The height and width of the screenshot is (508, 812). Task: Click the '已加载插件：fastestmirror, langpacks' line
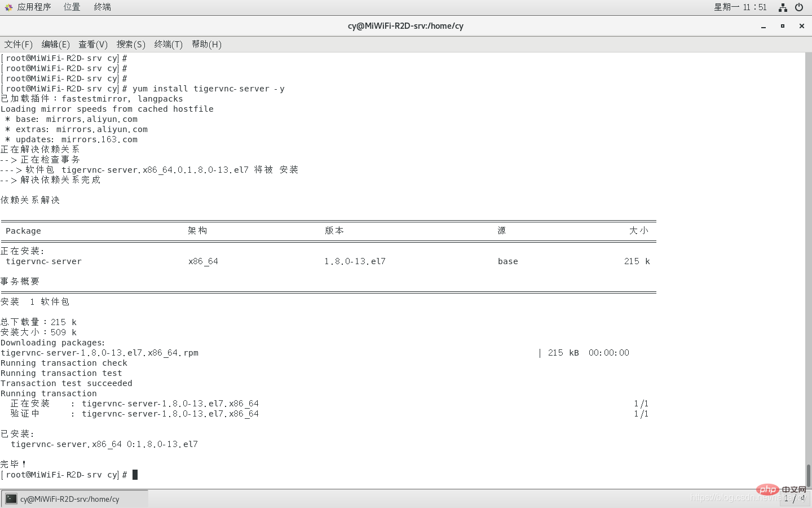(x=92, y=99)
